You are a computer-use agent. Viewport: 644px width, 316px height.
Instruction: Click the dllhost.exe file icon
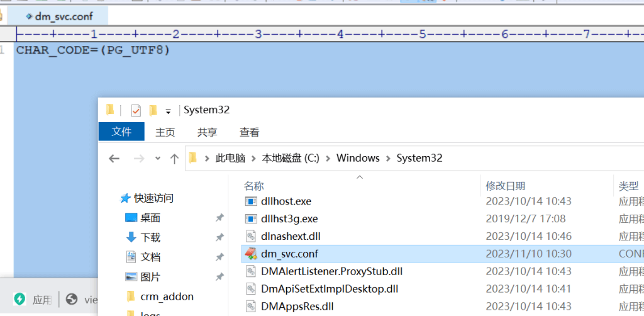(x=250, y=201)
